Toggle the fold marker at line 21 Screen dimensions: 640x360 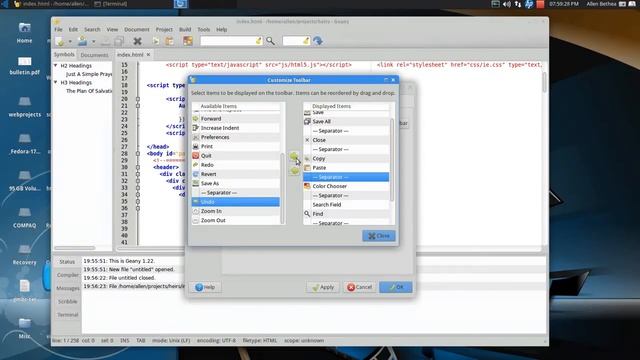(x=138, y=106)
